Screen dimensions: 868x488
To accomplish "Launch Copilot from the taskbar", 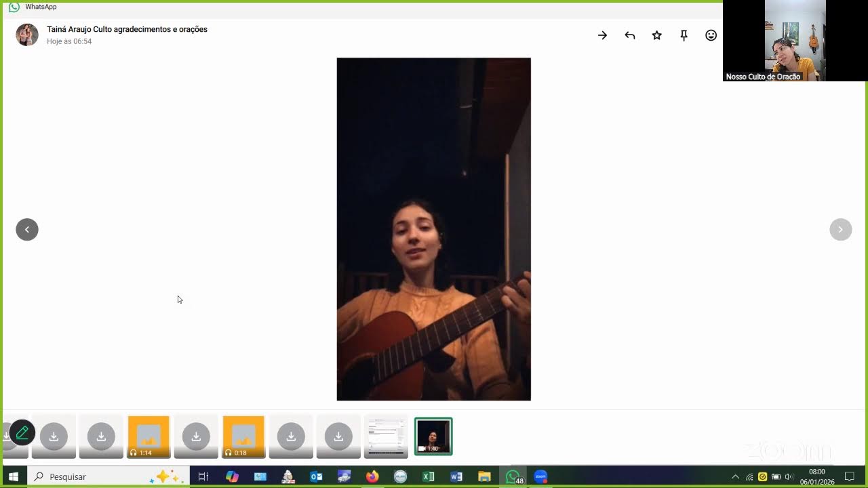I will tap(232, 476).
